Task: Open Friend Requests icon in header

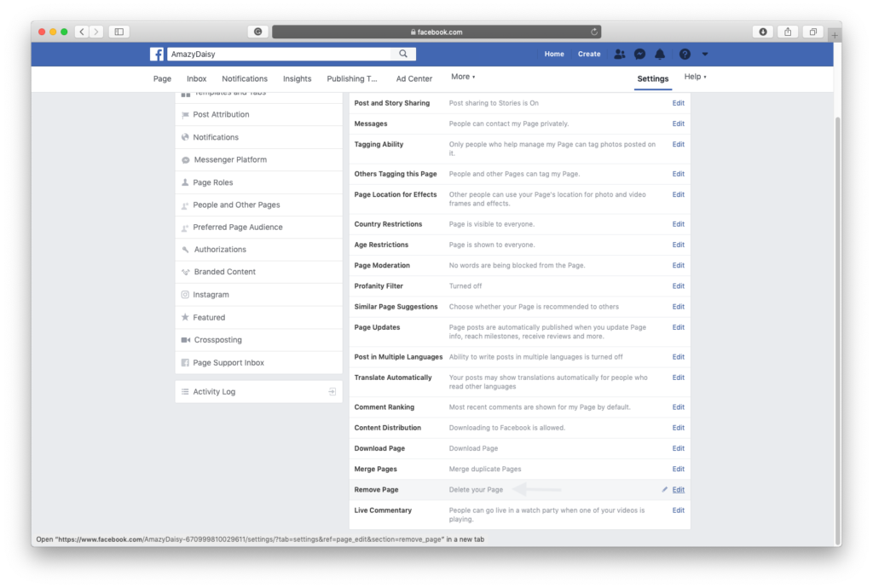Action: (x=620, y=54)
